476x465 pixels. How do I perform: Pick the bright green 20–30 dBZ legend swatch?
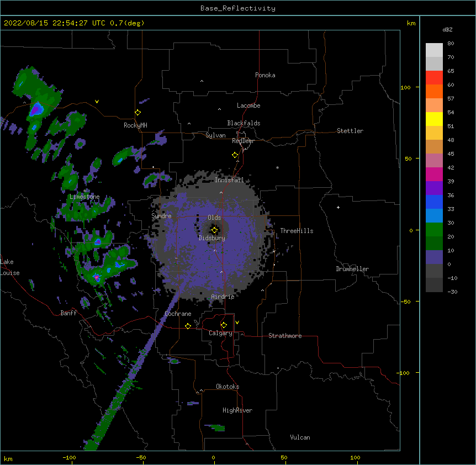[434, 230]
